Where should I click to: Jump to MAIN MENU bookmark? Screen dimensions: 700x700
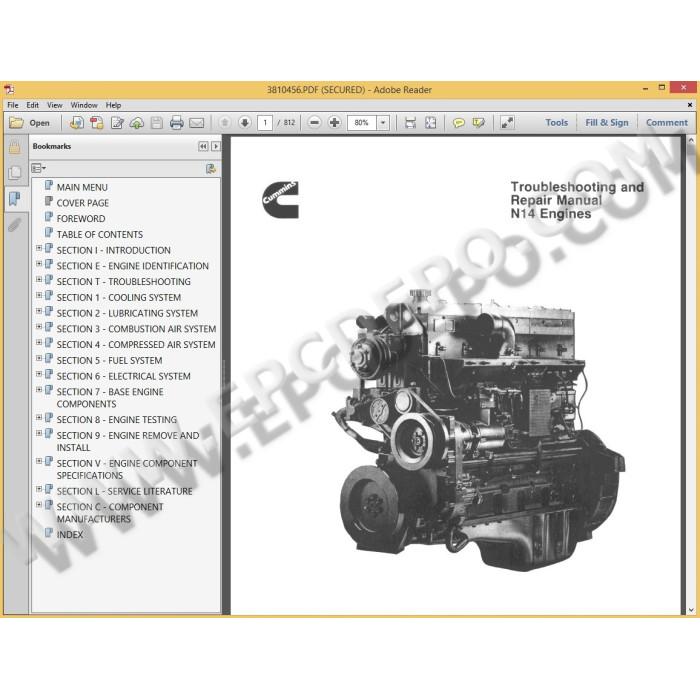82,188
